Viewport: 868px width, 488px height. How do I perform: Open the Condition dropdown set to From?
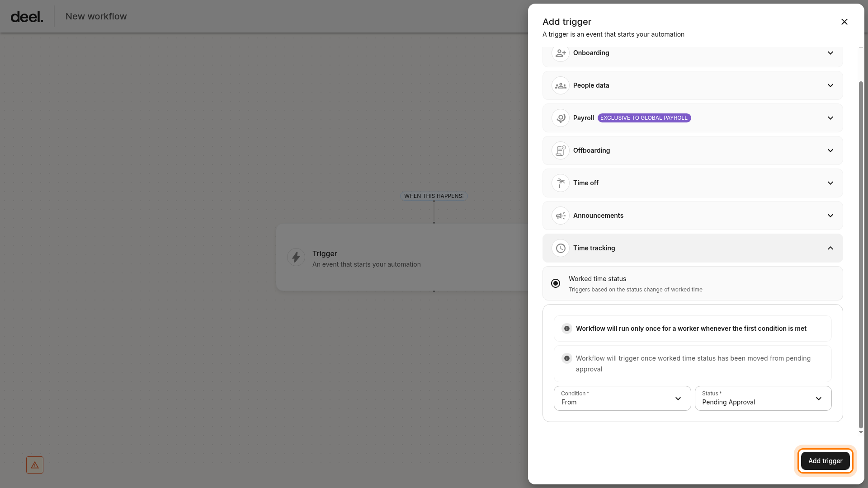coord(622,398)
